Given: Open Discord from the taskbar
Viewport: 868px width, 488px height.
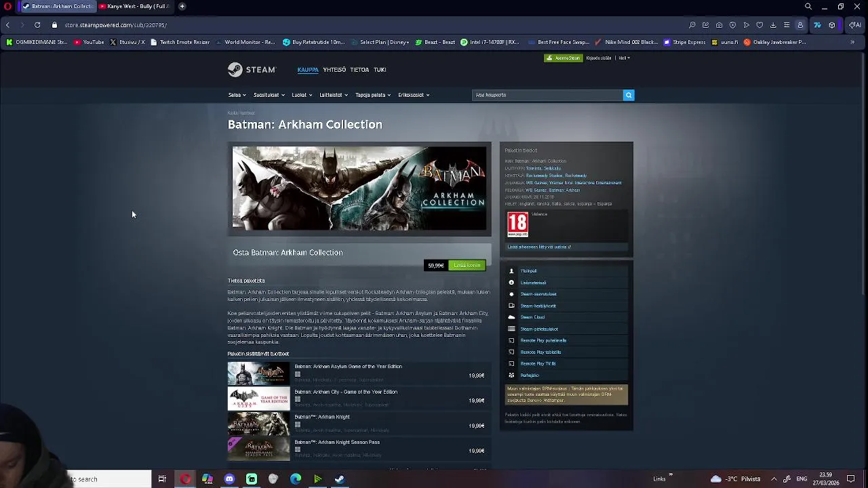Looking at the screenshot, I should point(229,479).
